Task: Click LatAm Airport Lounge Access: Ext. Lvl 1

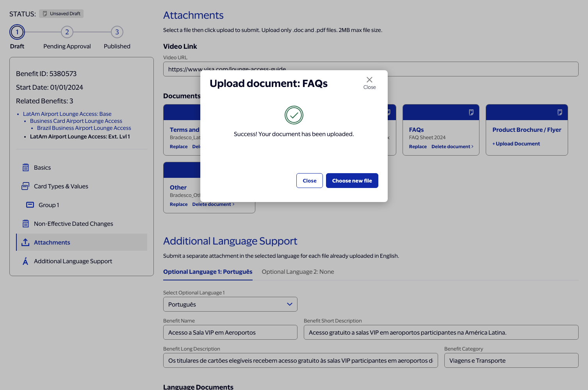Action: [x=80, y=136]
